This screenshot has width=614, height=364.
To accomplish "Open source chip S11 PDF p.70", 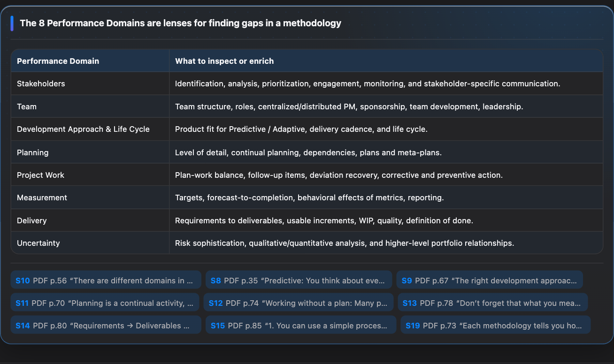I will coord(105,303).
